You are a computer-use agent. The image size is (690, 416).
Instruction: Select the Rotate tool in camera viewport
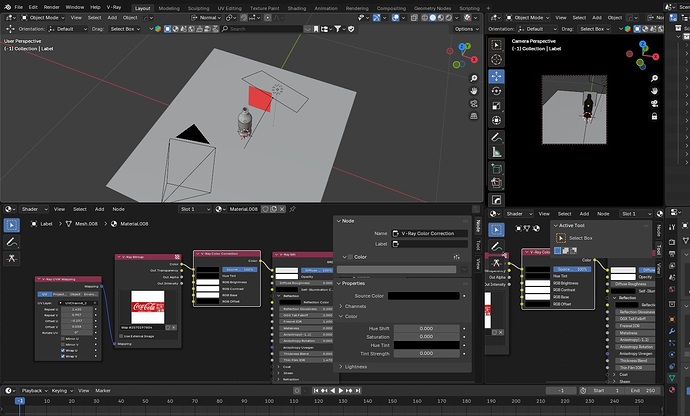[x=496, y=91]
